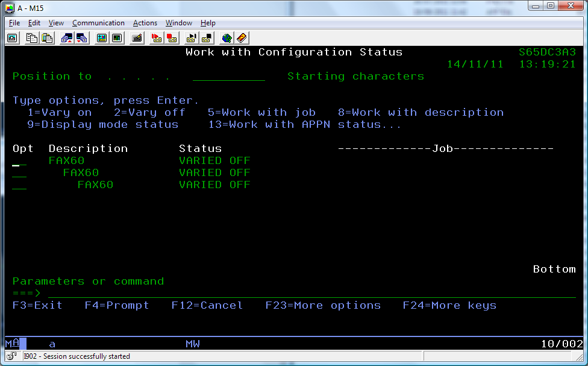The height and width of the screenshot is (366, 588).
Task: Click the 'Work with Configuration Status' title
Action: coord(294,52)
